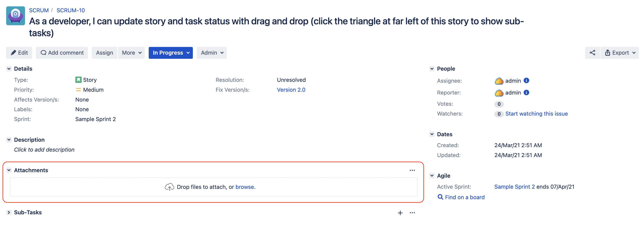Collapse the People section

click(432, 69)
